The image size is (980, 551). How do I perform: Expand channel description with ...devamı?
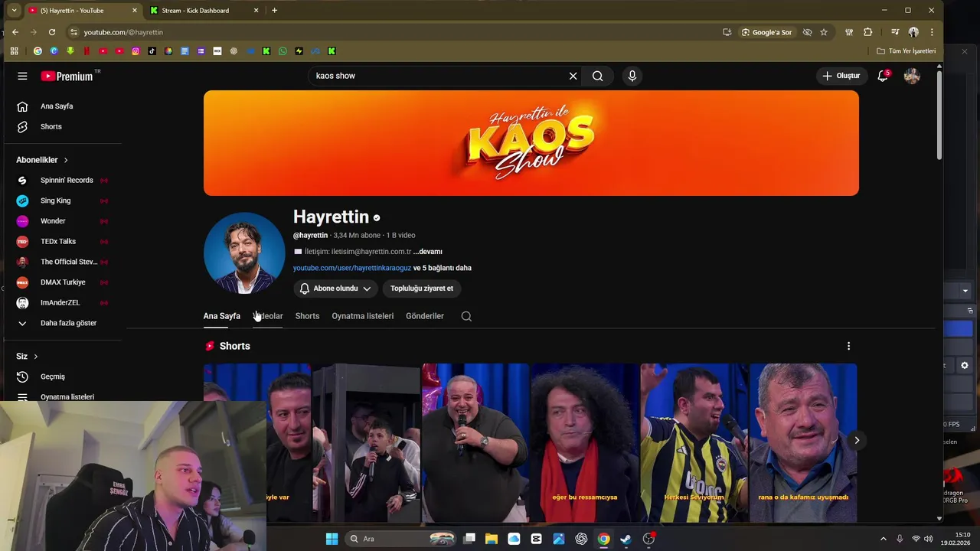[427, 252]
